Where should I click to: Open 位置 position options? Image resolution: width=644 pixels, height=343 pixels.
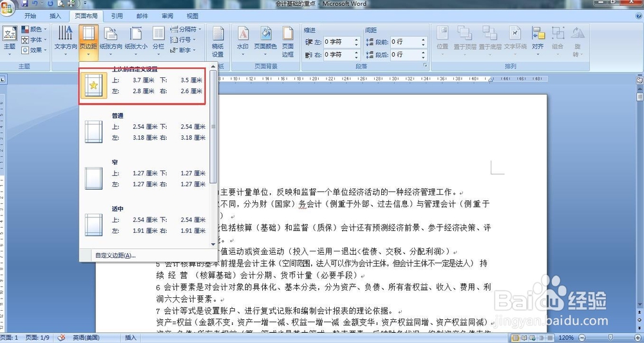[x=442, y=40]
